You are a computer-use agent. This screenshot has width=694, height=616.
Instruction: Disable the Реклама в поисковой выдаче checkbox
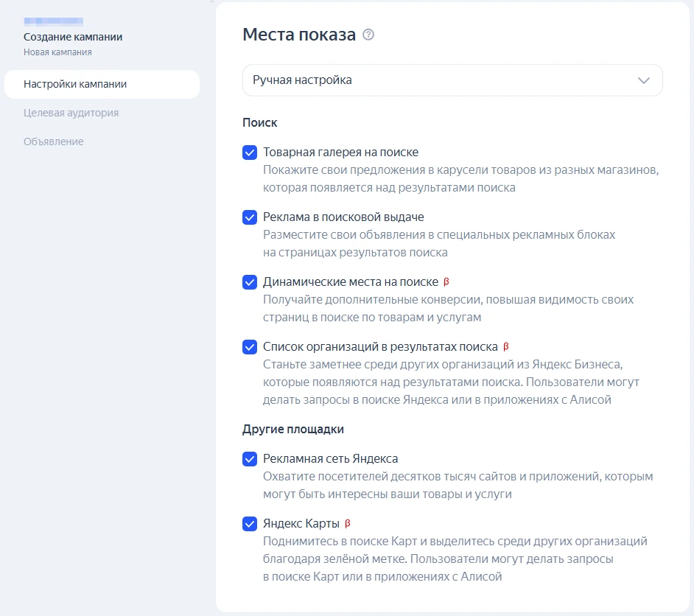point(250,217)
